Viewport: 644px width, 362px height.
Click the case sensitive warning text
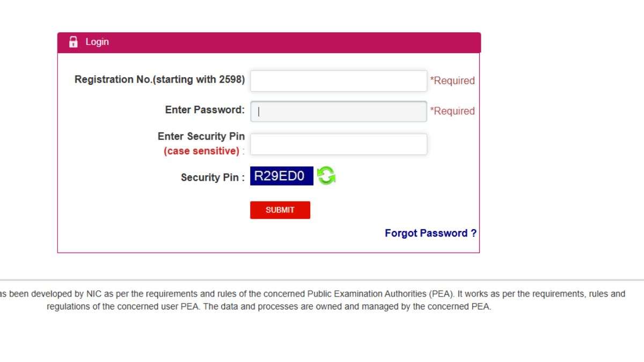(201, 151)
